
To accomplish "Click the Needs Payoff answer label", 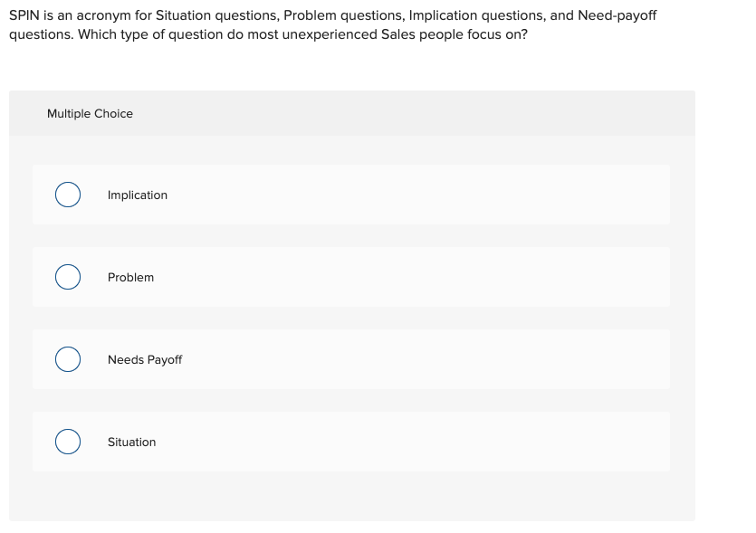I will coord(145,359).
